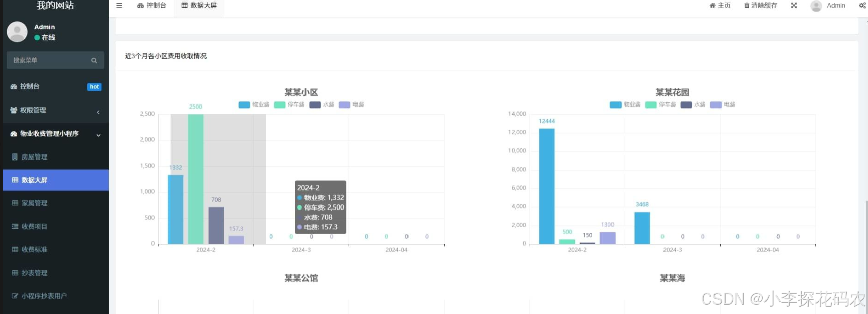Image resolution: width=868 pixels, height=314 pixels.
Task: Click the 2500 停车费 bar in 某某小区
Action: pyautogui.click(x=196, y=179)
